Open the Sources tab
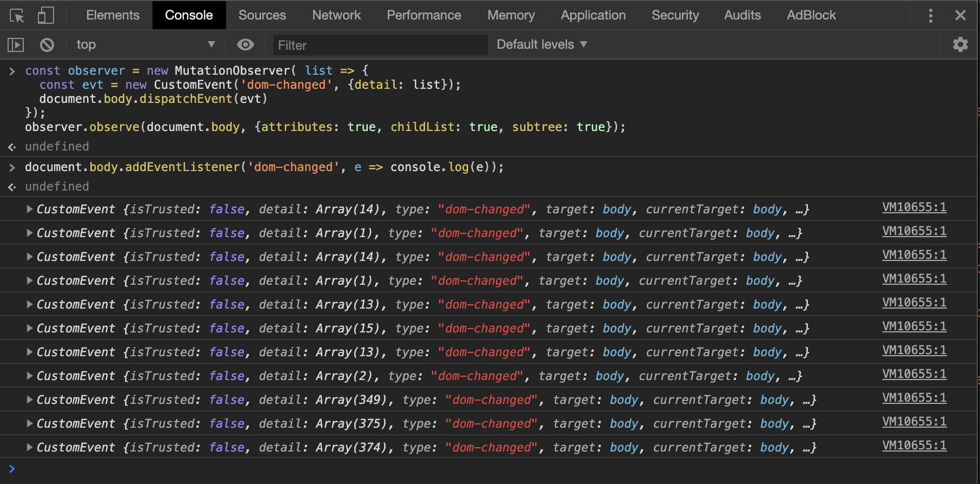Screen dimensions: 980x484 [x=262, y=15]
